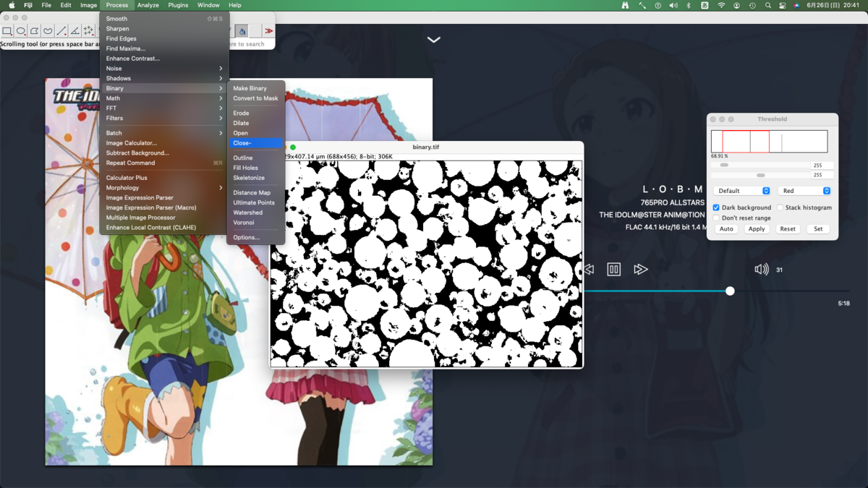Click the Apply button in Threshold
This screenshot has height=488, width=868.
coord(757,229)
